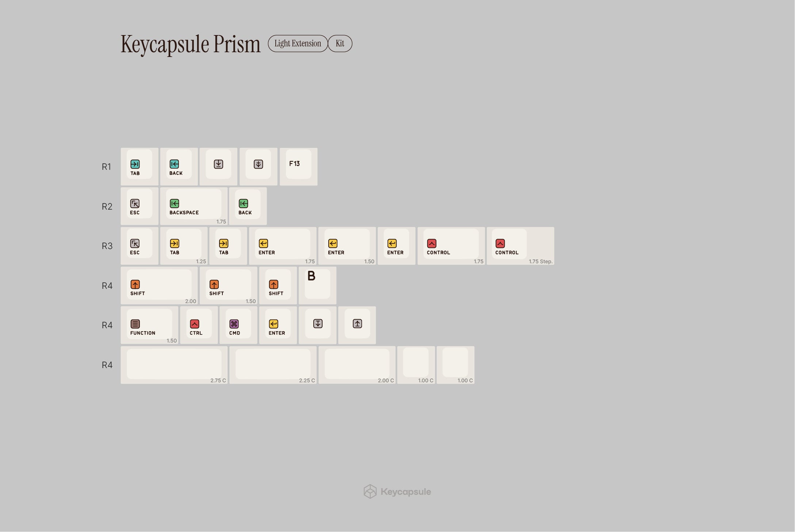Select the R2 ESC keycap
This screenshot has height=532, width=795.
click(x=139, y=206)
